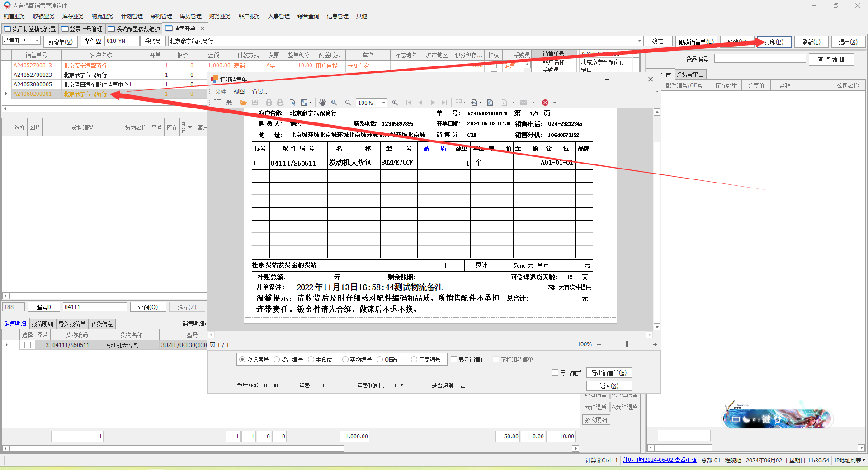Expand the 北京彦宁汽配商行 customer dropdown
Screen dimensions: 868x470
tap(639, 41)
